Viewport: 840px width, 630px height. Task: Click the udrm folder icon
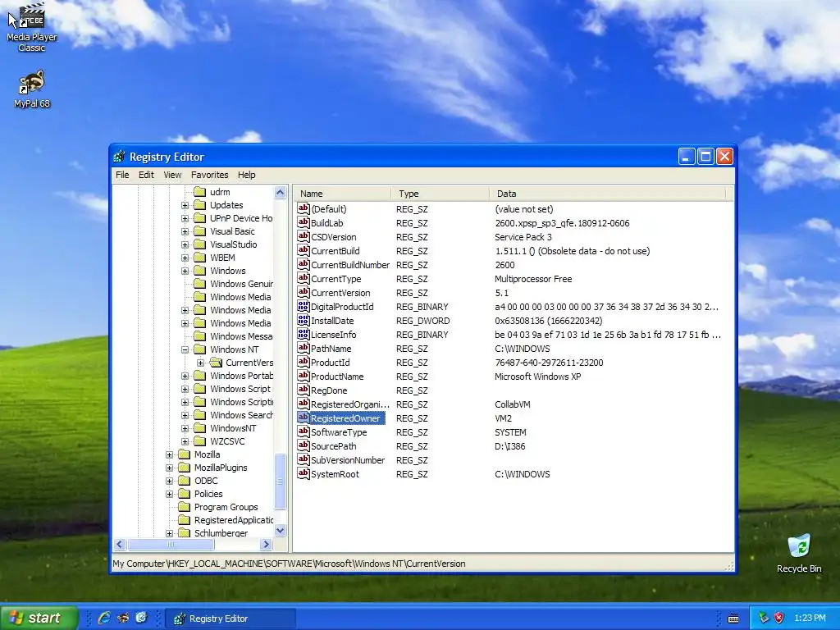click(x=200, y=192)
